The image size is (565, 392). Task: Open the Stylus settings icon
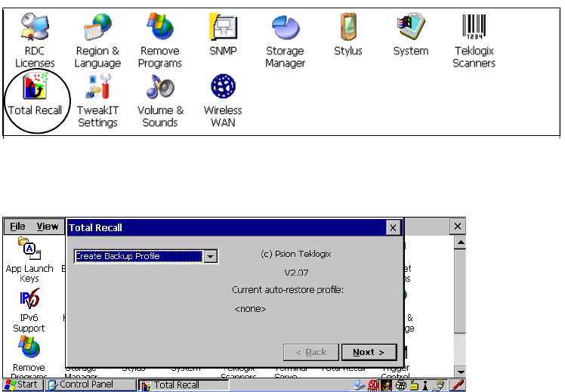(348, 26)
